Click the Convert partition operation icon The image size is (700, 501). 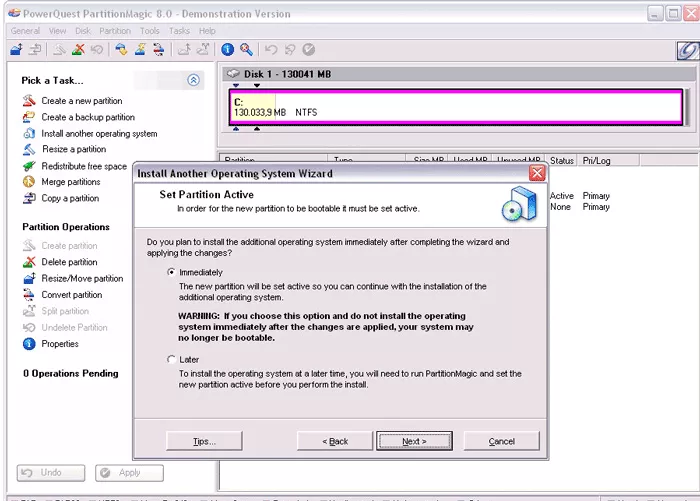coord(29,295)
